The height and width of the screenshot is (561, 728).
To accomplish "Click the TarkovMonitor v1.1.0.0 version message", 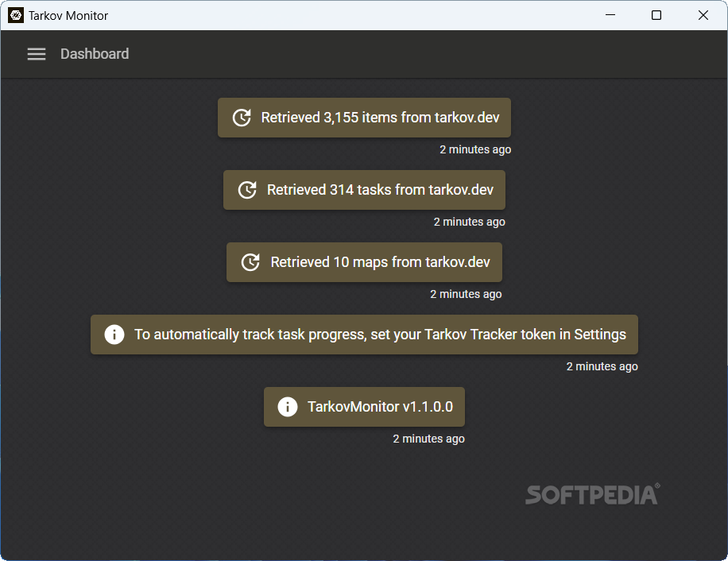I will pos(365,407).
